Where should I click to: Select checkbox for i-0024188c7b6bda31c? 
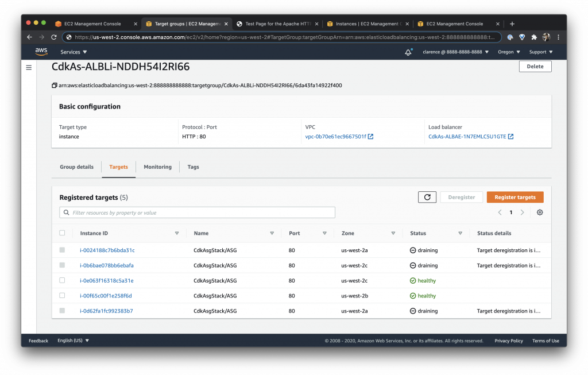pos(62,250)
